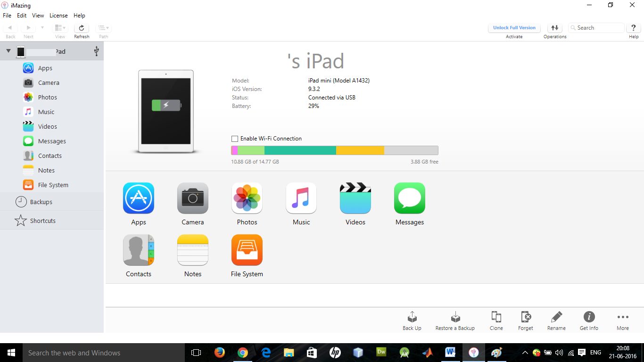This screenshot has width=644, height=362.
Task: Select Apps in the sidebar
Action: click(52, 68)
